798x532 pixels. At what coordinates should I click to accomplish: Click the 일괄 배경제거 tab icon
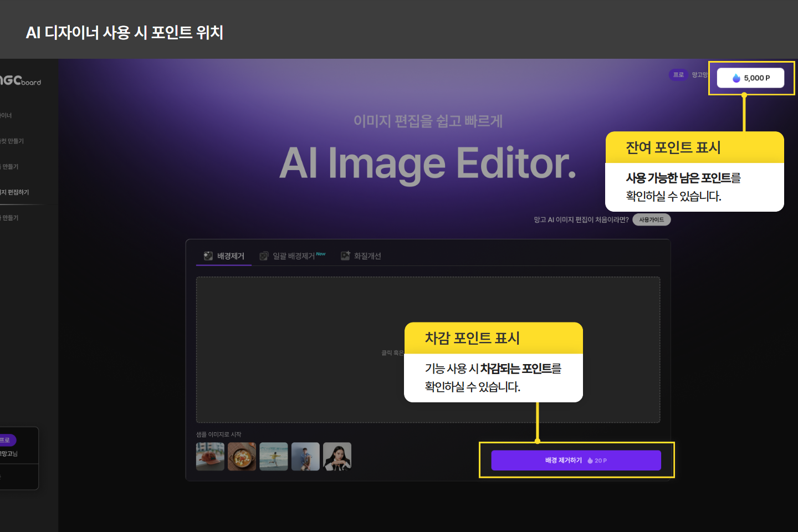click(264, 256)
